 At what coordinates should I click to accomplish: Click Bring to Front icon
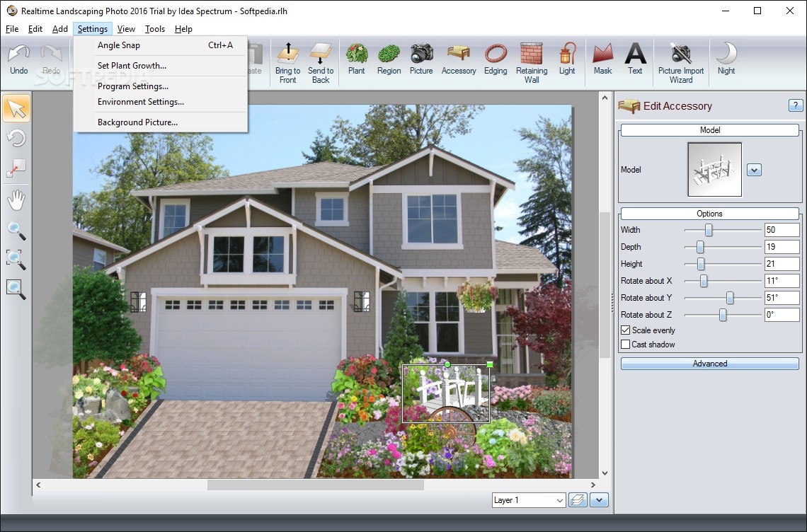pyautogui.click(x=287, y=63)
